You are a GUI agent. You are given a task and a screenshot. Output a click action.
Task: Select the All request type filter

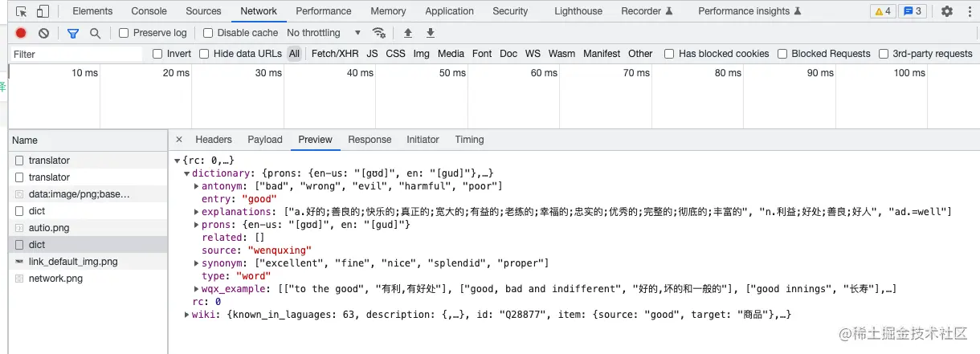[x=295, y=54]
